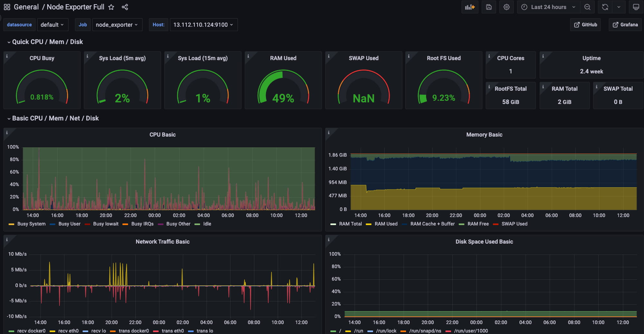Click the Add panel icon

[470, 7]
